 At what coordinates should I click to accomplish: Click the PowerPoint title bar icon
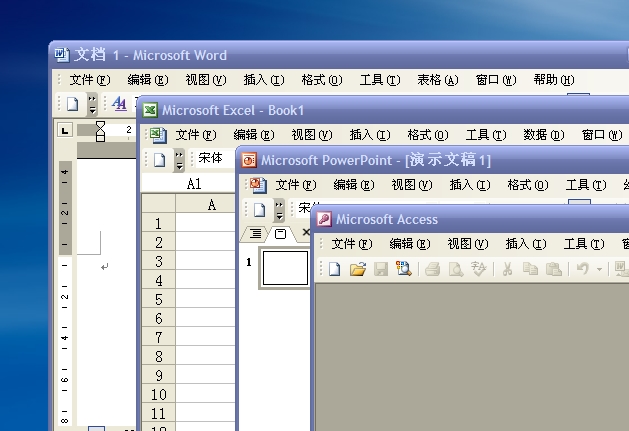click(x=249, y=160)
